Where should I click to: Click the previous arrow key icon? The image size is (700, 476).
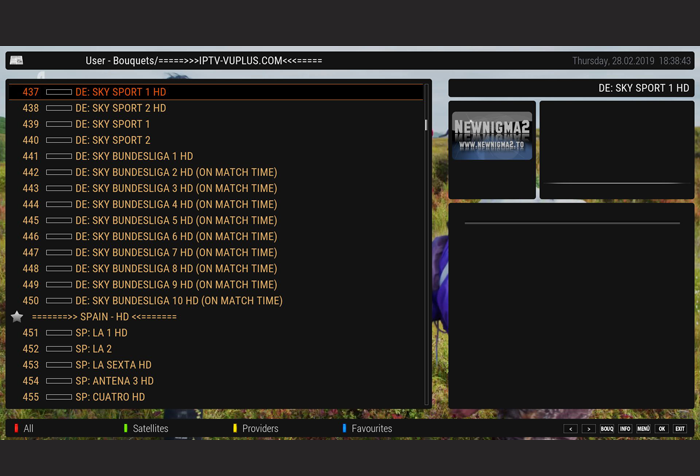tap(570, 429)
